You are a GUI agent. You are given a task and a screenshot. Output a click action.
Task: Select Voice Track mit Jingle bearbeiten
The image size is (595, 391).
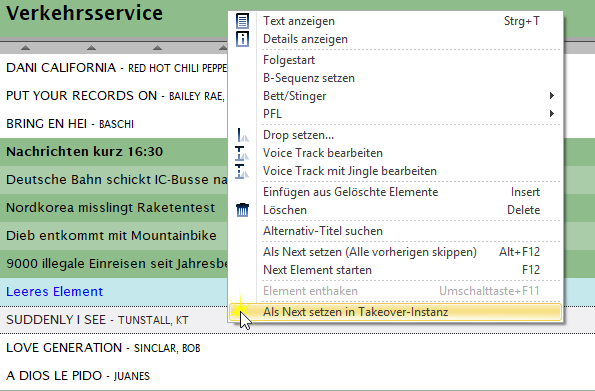coord(395,171)
